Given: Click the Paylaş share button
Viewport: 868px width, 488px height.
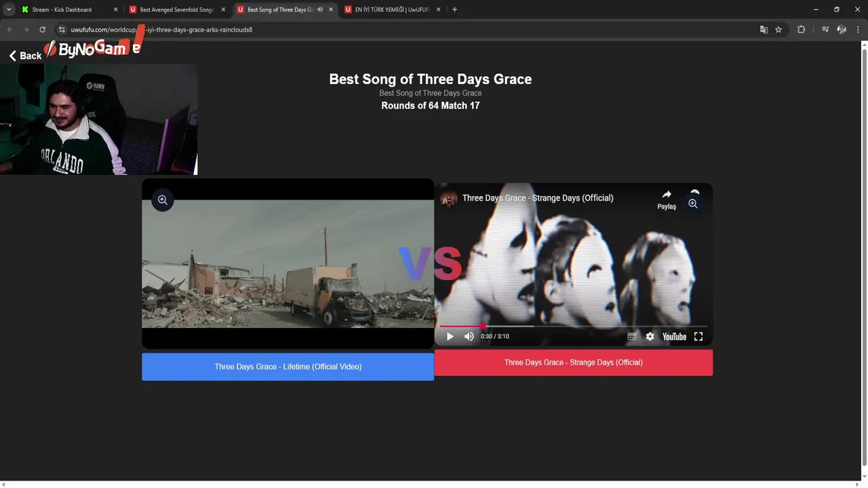Looking at the screenshot, I should (667, 199).
